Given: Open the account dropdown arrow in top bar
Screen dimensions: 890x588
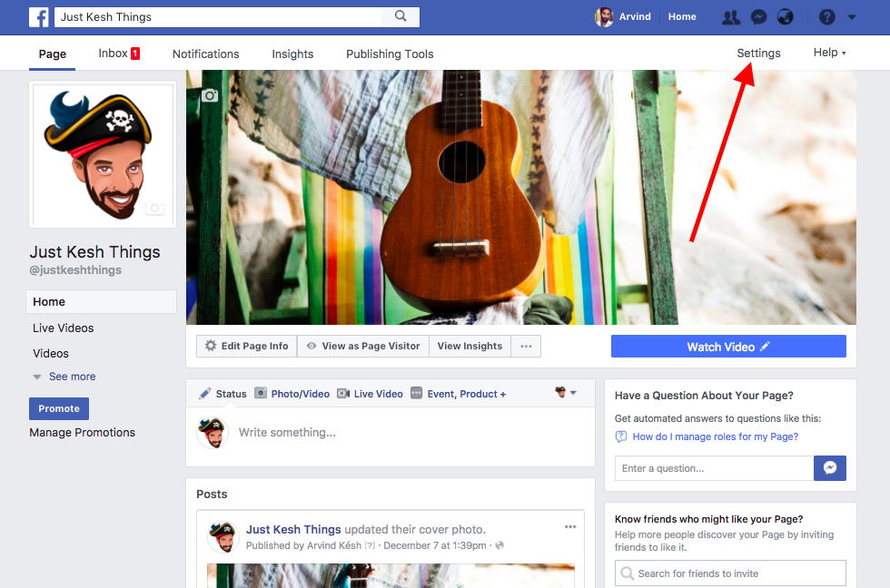Looking at the screenshot, I should click(x=852, y=16).
